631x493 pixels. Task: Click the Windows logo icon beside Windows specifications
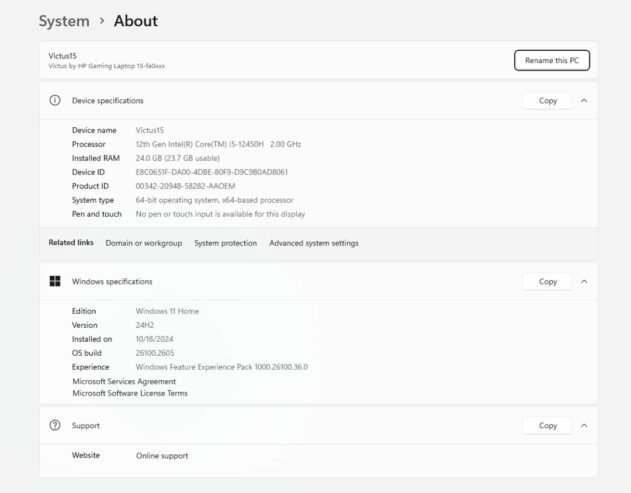pos(55,281)
